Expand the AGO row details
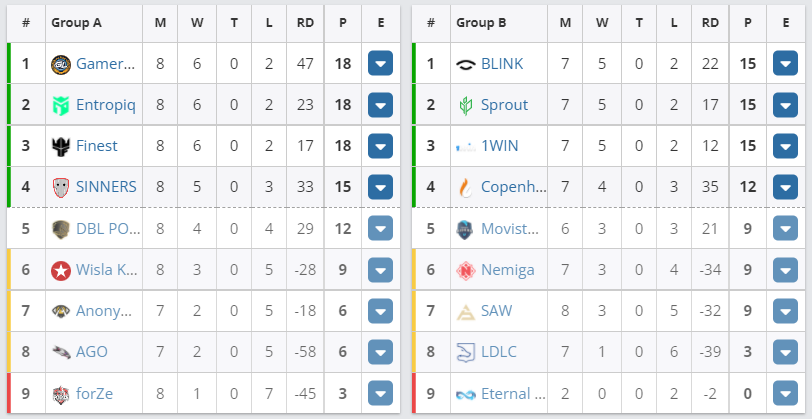Viewport: 812px width, 419px height. click(x=380, y=351)
